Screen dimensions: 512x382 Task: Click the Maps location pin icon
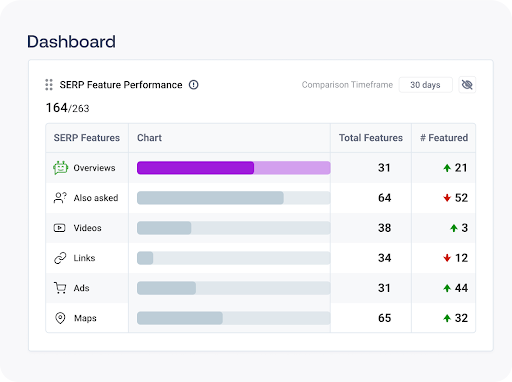pyautogui.click(x=60, y=318)
